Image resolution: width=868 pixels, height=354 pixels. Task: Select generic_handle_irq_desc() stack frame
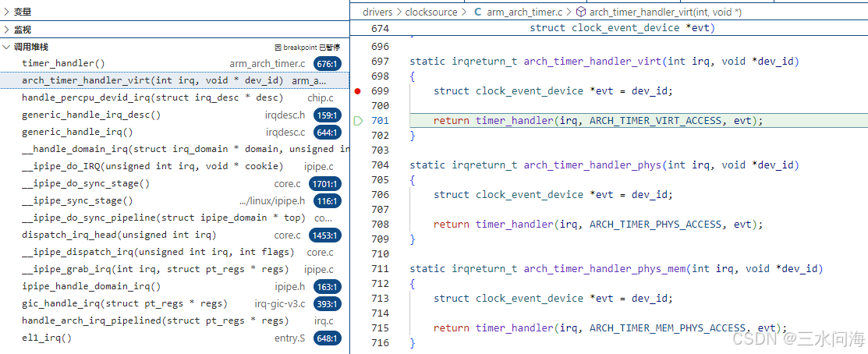point(175,115)
